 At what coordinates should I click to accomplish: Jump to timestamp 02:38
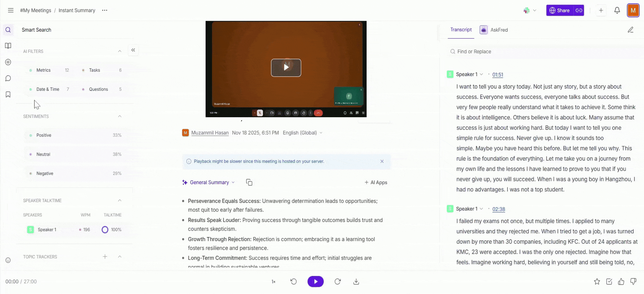[x=499, y=209]
